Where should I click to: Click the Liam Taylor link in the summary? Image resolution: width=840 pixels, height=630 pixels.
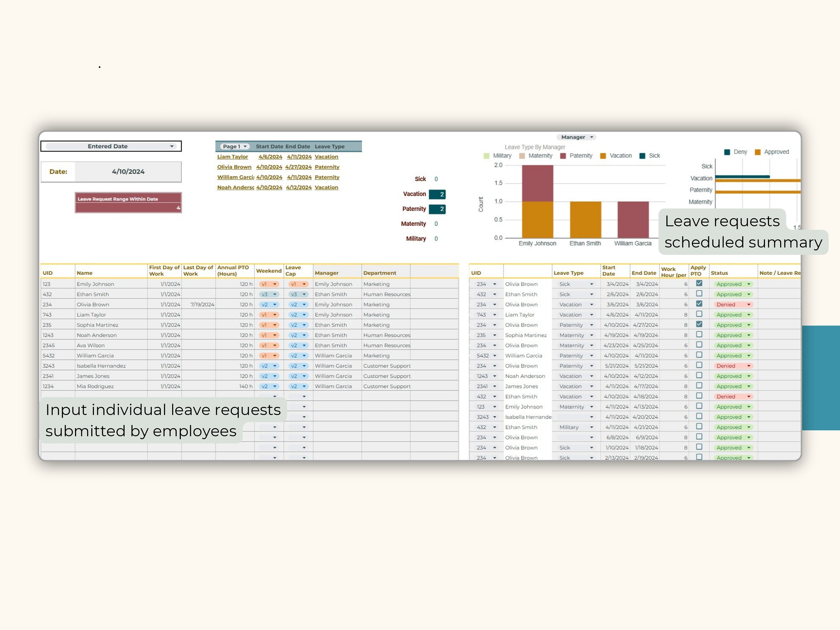click(x=232, y=157)
